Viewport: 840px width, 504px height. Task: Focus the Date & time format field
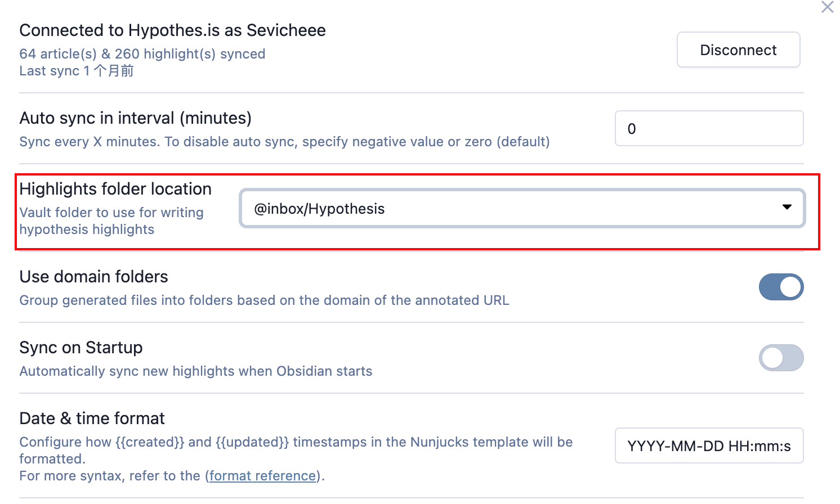[709, 445]
